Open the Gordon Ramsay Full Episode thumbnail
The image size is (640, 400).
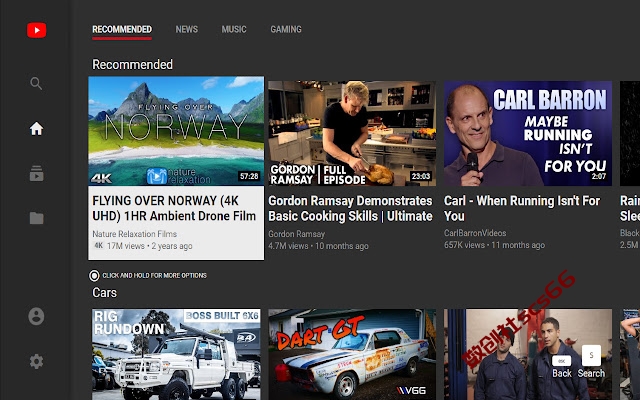(x=352, y=133)
